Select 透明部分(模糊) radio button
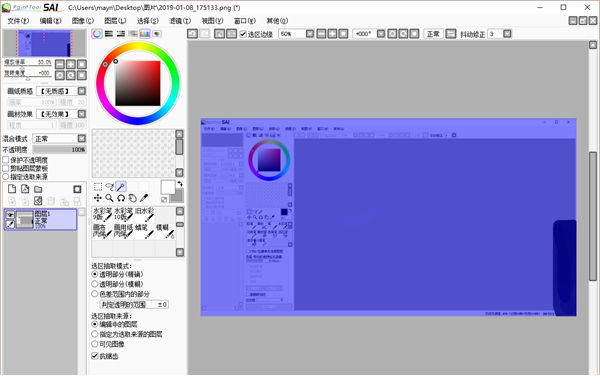This screenshot has width=600, height=390. coord(95,284)
